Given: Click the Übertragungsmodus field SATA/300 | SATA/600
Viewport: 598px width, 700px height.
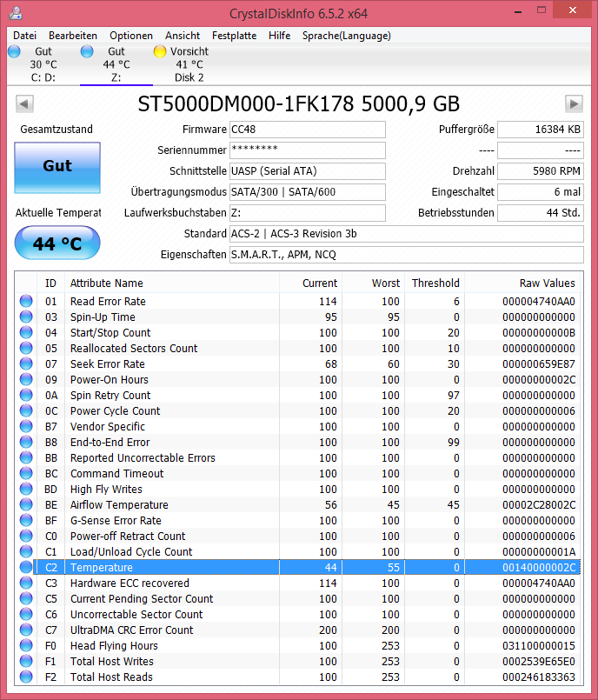Looking at the screenshot, I should (x=308, y=192).
